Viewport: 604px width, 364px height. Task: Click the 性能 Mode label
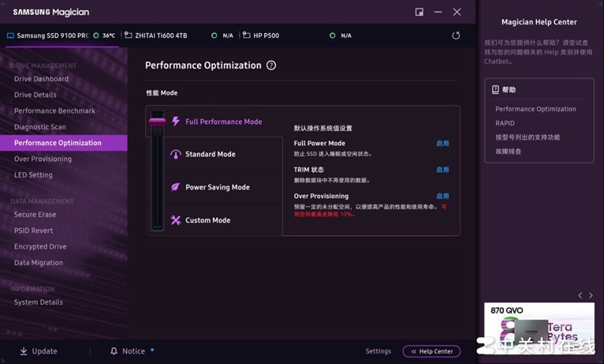[x=162, y=93]
